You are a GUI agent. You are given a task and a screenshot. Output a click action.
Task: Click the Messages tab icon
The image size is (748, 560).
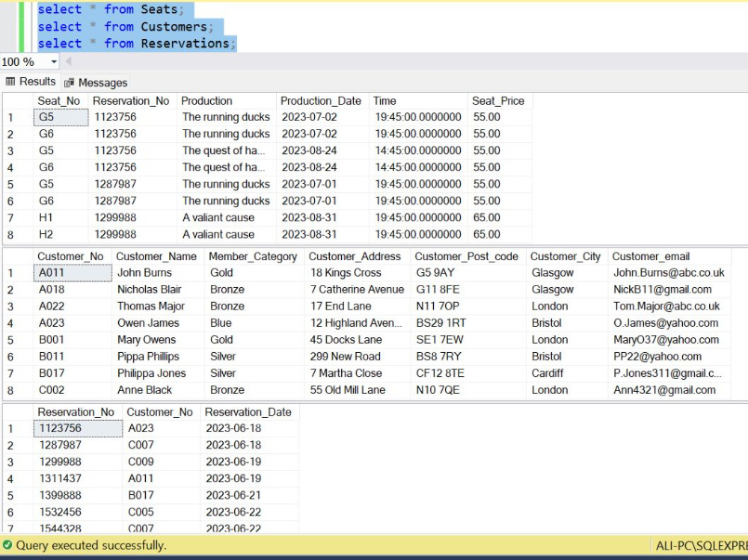click(69, 82)
